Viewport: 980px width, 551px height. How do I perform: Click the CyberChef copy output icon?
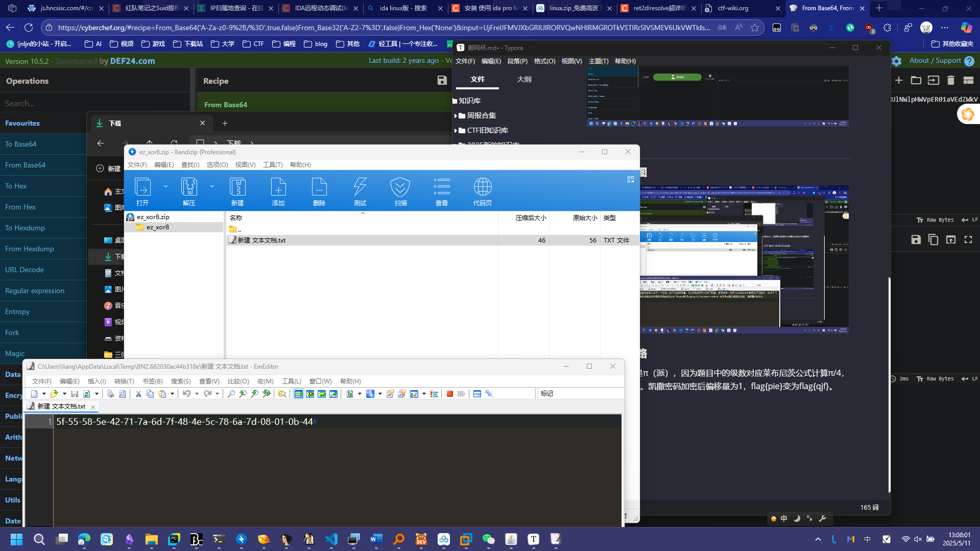934,239
